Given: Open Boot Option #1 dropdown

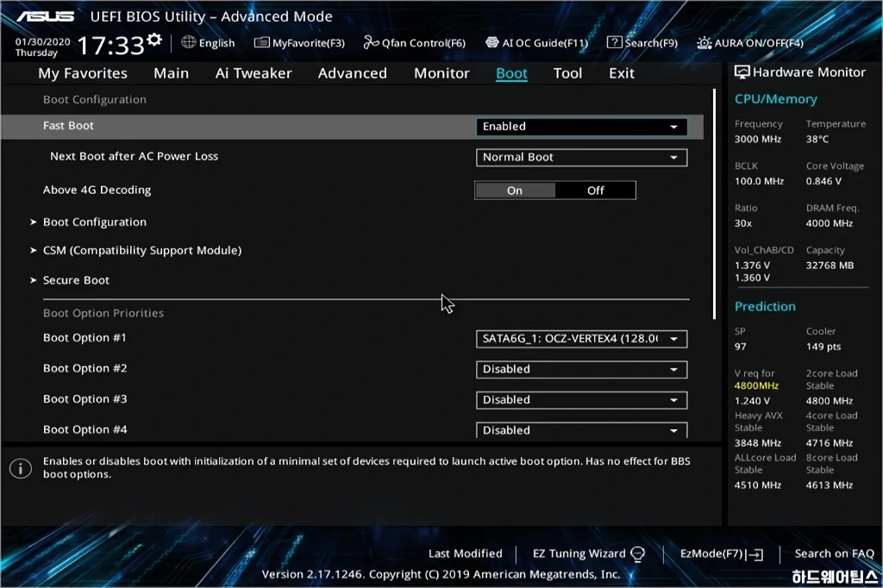Looking at the screenshot, I should pyautogui.click(x=581, y=339).
